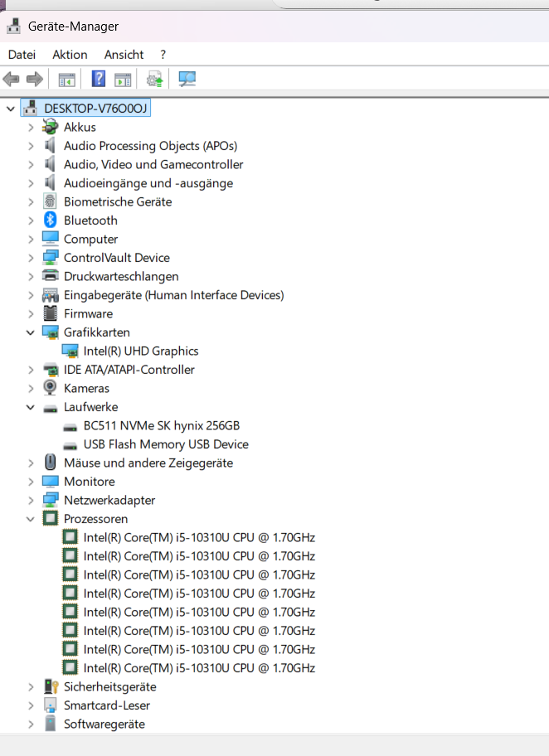The width and height of the screenshot is (549, 756).
Task: Select the ControlVault Device label
Action: pos(117,258)
